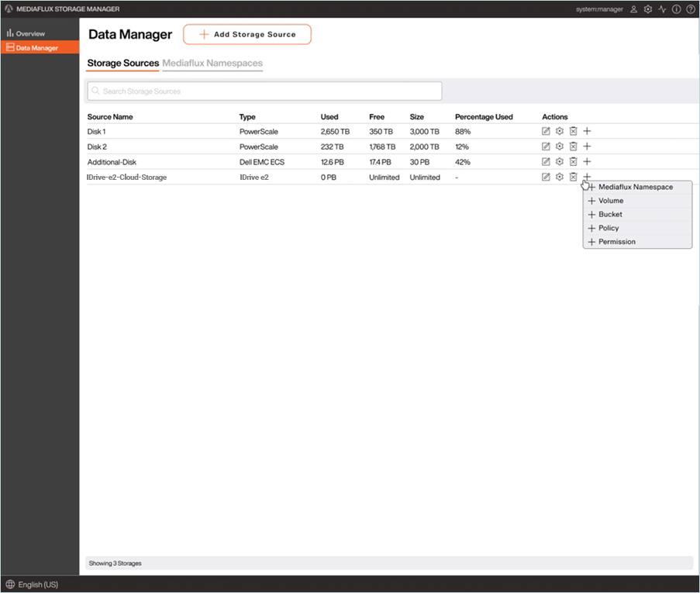Click the Search Storage Sources field
The height and width of the screenshot is (593, 700).
tap(264, 91)
